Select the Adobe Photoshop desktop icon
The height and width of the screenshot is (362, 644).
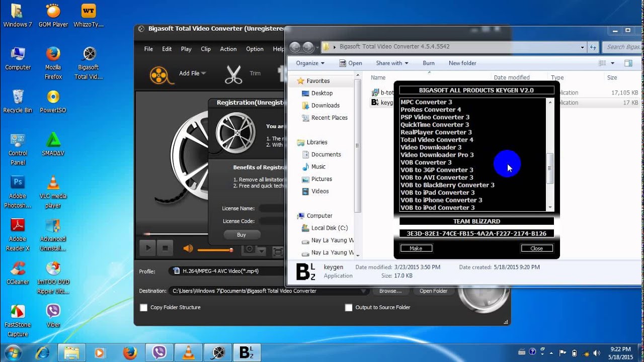[x=18, y=192]
